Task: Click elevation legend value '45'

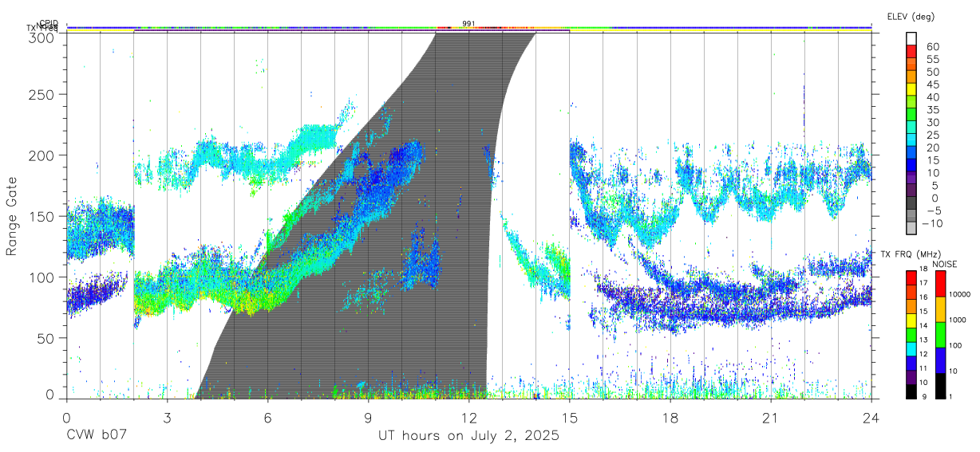Action: 933,85
